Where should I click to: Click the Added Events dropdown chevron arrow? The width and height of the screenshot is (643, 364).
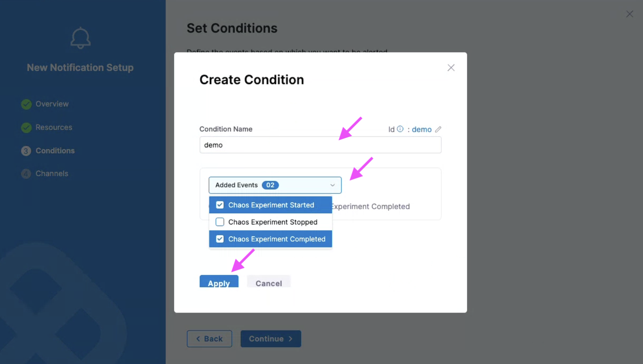point(332,185)
